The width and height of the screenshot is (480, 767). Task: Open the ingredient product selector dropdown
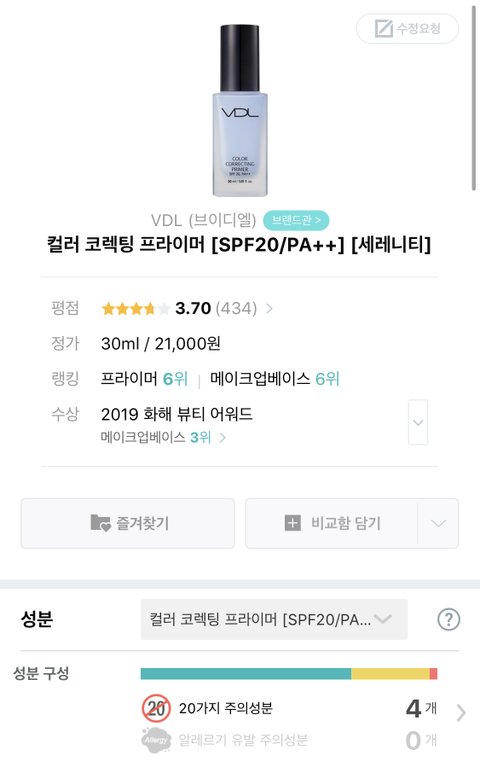274,619
